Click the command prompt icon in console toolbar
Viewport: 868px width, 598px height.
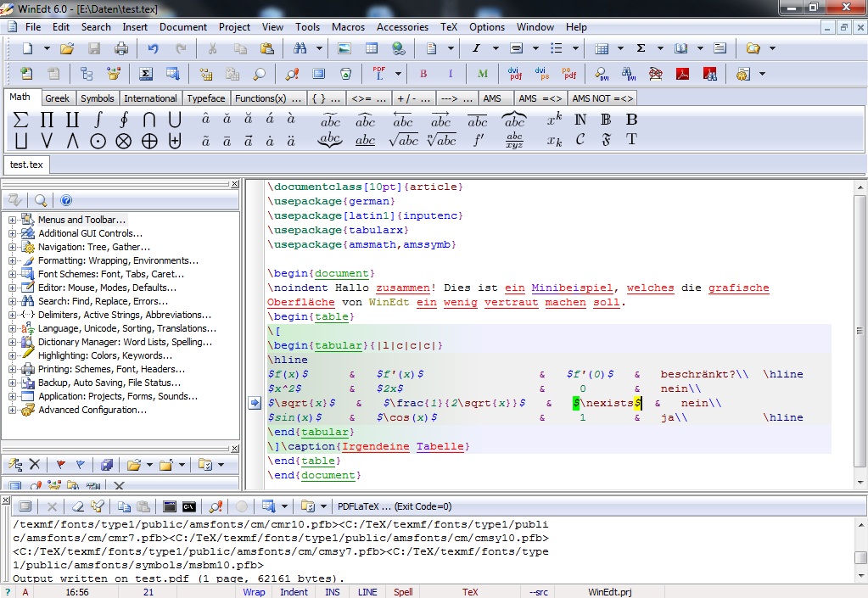tap(190, 506)
